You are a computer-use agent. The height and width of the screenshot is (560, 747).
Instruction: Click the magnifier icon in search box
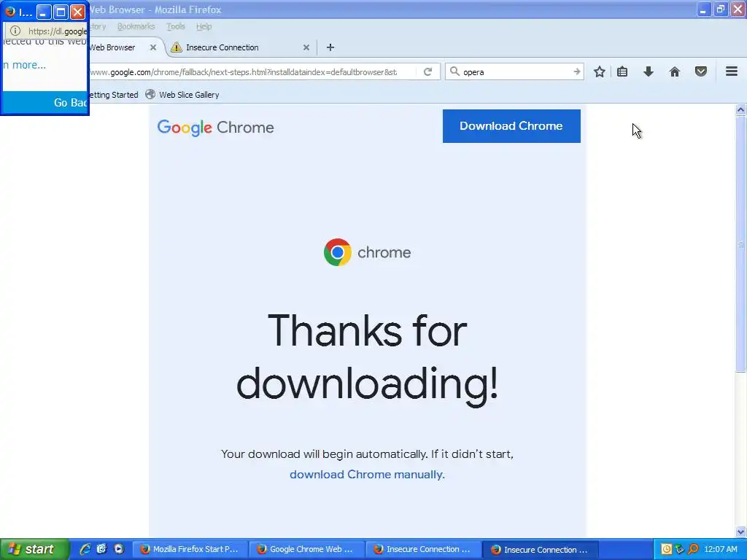click(454, 71)
